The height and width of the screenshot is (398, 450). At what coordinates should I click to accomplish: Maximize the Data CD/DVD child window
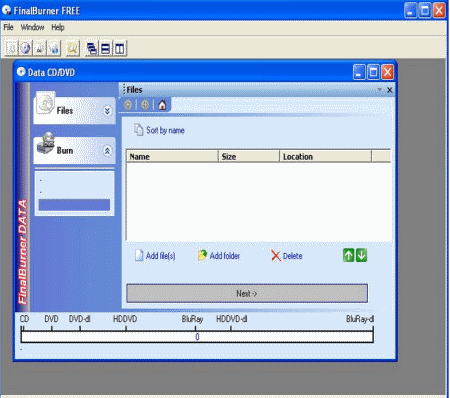(373, 72)
